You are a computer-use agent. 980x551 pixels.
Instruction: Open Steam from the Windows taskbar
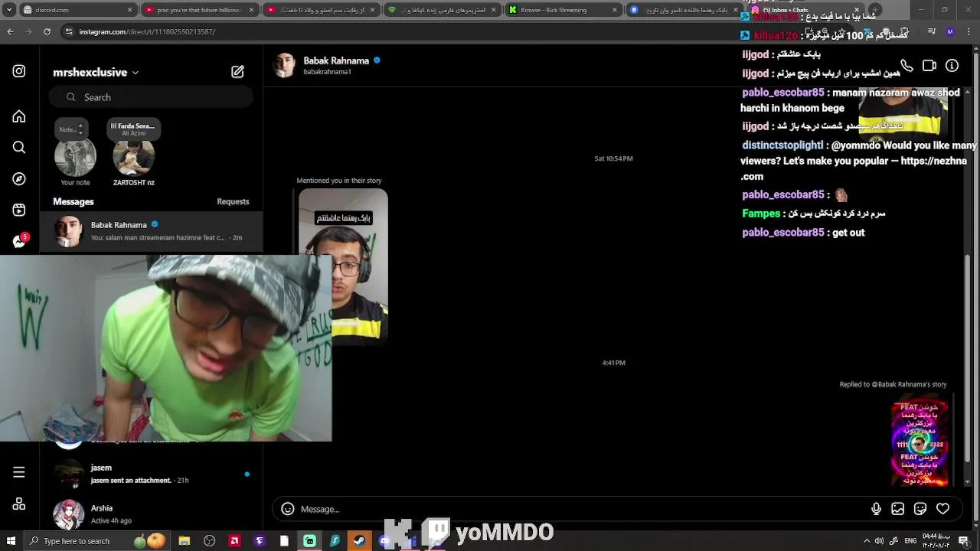(x=359, y=541)
